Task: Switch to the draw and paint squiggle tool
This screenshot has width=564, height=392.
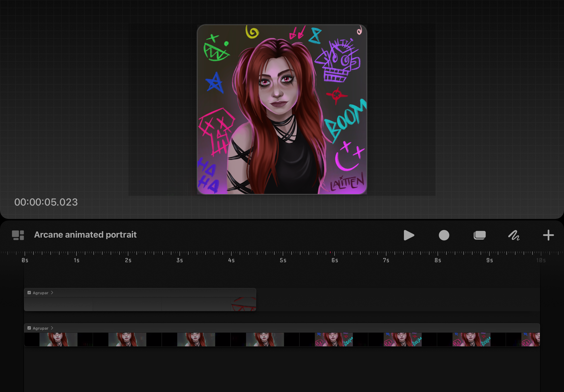Action: (514, 235)
